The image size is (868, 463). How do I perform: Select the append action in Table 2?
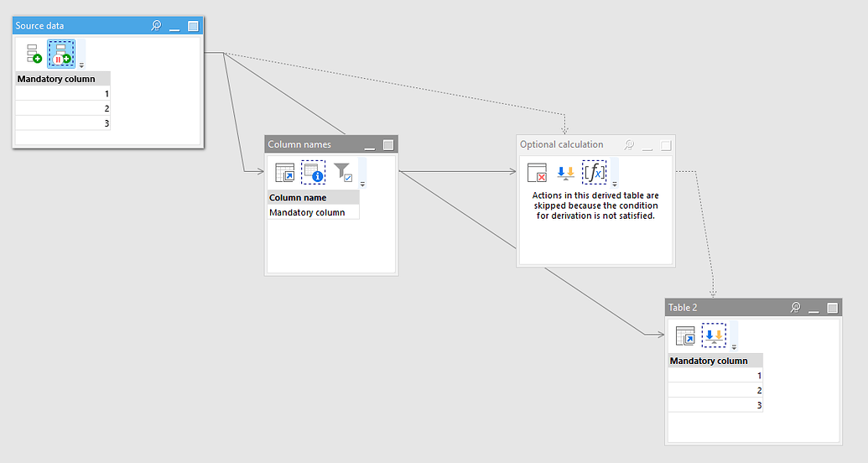pos(714,336)
